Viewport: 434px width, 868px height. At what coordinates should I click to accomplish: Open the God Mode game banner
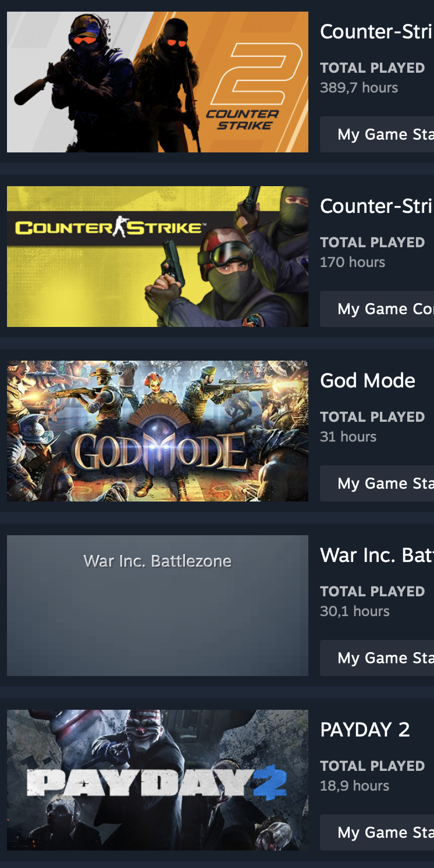point(158,431)
